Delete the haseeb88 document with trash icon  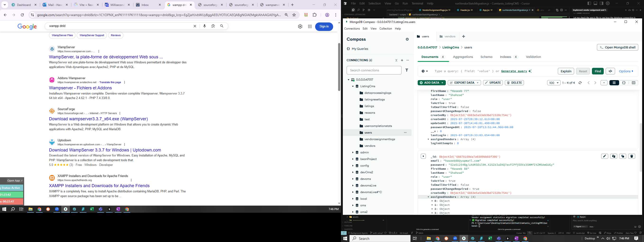point(631,156)
